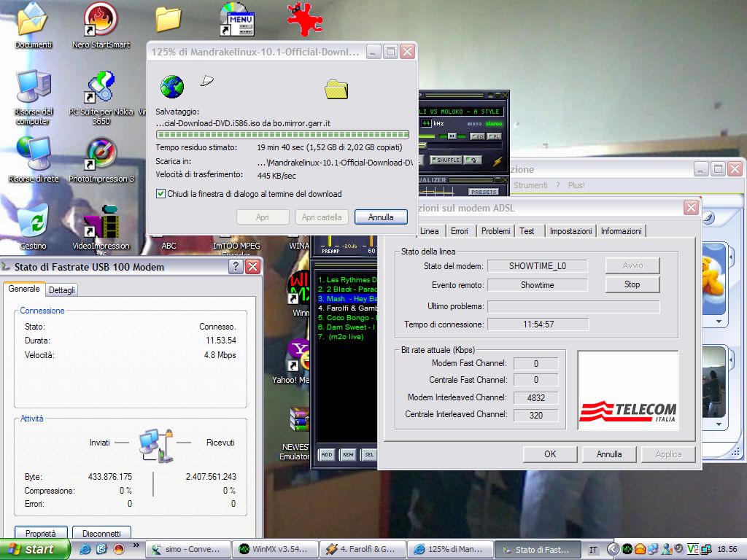The width and height of the screenshot is (747, 560).
Task: Select the red splat icon on the desktop
Action: pyautogui.click(x=305, y=19)
